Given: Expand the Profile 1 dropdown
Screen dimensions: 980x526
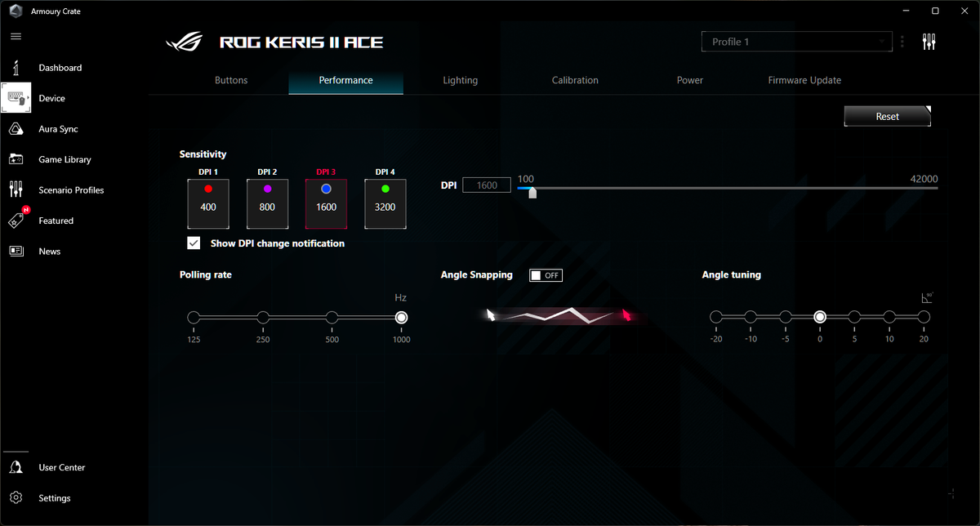Looking at the screenshot, I should coord(796,42).
